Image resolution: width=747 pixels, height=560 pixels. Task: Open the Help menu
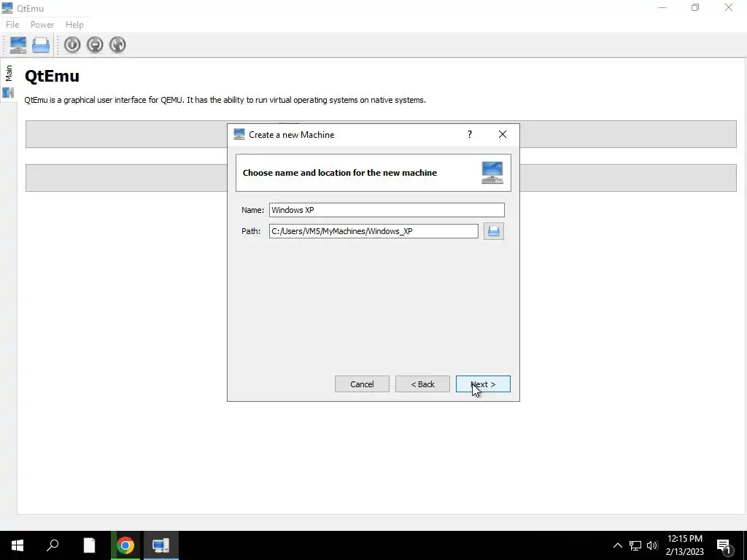[74, 25]
